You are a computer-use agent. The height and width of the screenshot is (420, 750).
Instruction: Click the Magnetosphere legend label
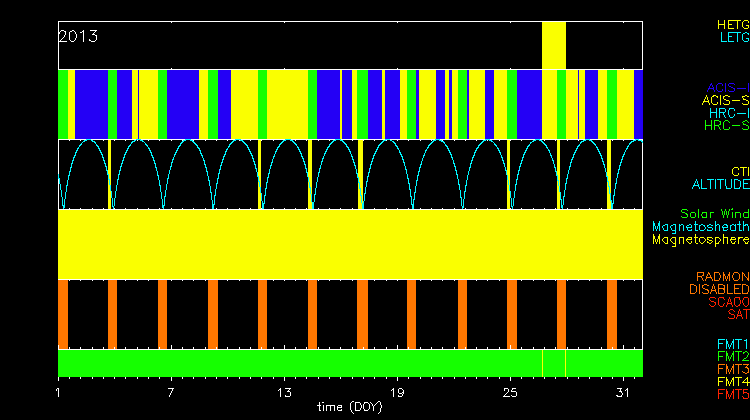click(700, 240)
